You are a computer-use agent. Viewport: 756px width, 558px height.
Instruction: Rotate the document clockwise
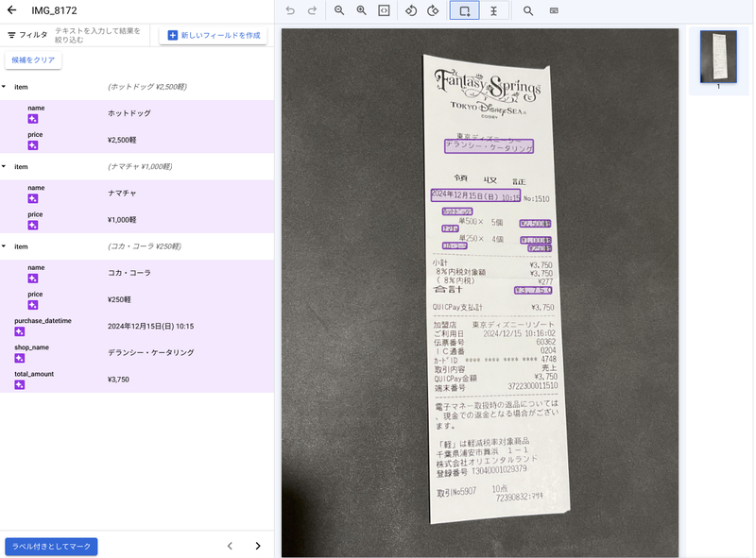tap(433, 10)
